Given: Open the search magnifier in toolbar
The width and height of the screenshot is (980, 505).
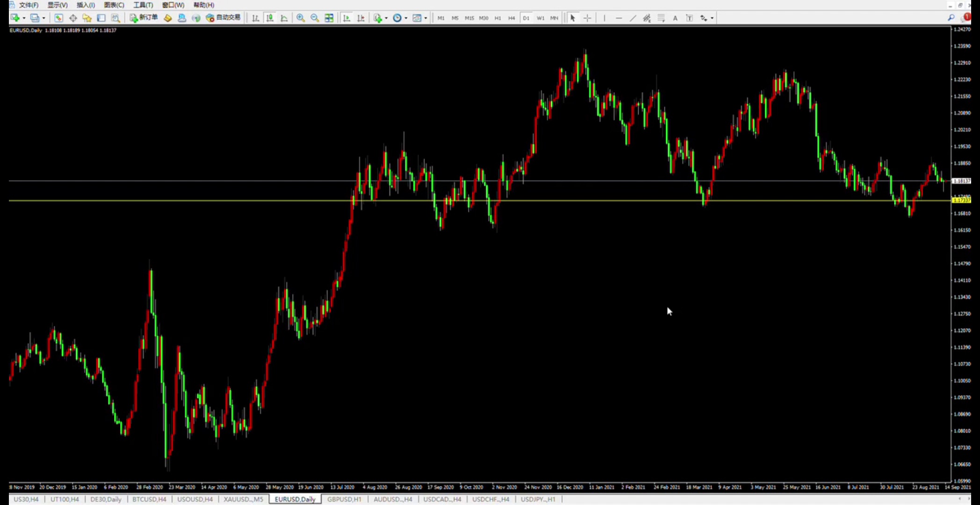Looking at the screenshot, I should [x=951, y=18].
